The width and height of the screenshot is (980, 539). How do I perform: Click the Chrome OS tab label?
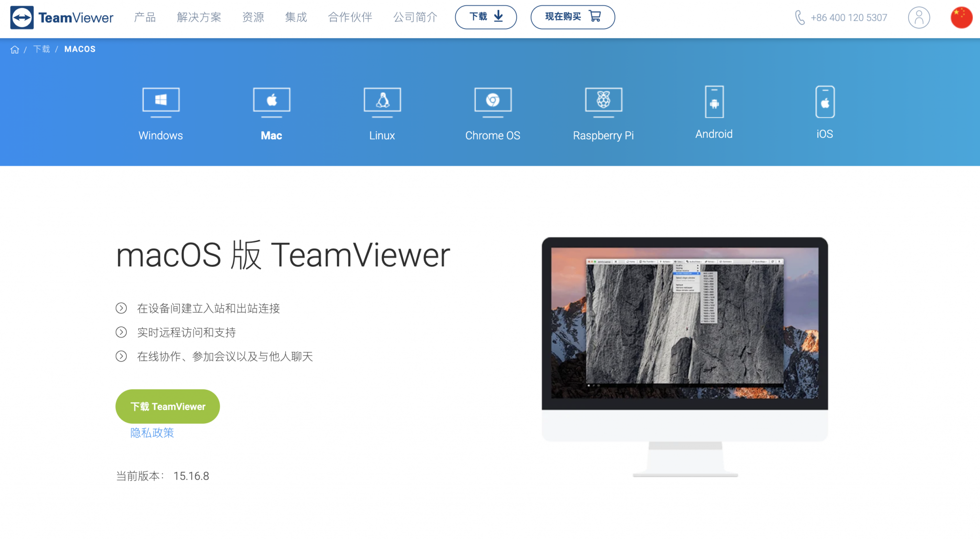pyautogui.click(x=493, y=135)
